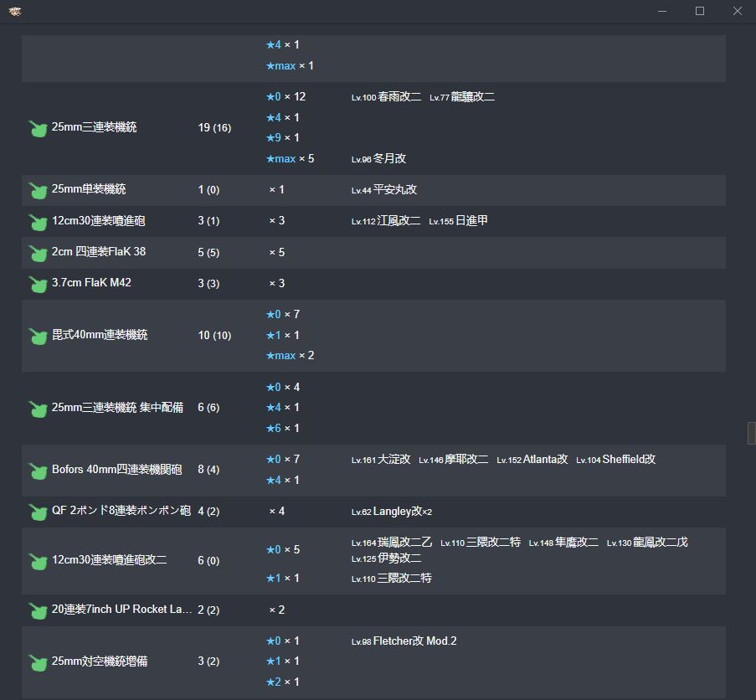
Task: Select the Bofors 40mm四連装機関砲 name
Action: click(x=116, y=469)
